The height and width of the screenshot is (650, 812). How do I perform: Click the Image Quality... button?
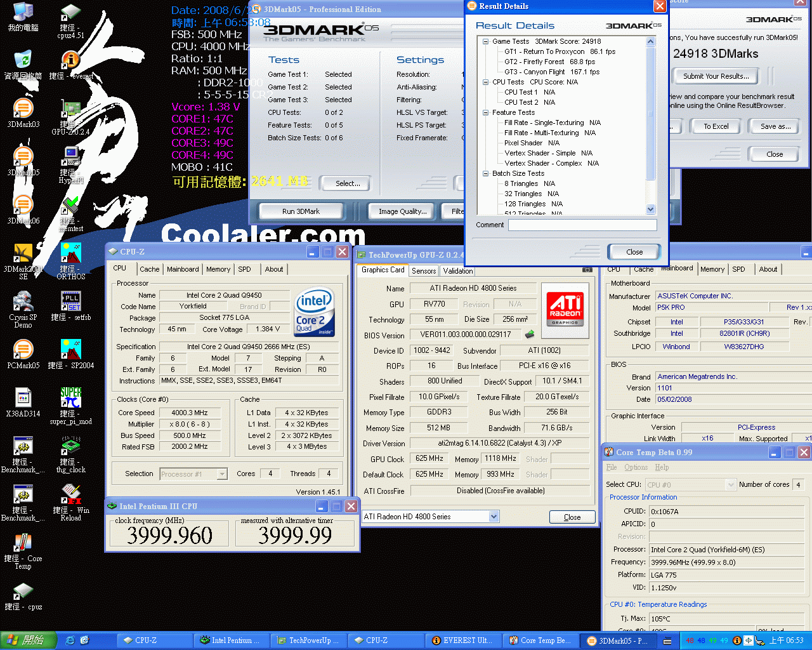coord(402,211)
